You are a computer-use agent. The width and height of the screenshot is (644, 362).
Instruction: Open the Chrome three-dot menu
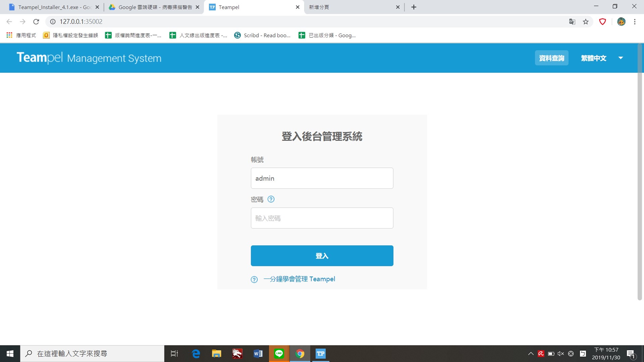pyautogui.click(x=635, y=22)
